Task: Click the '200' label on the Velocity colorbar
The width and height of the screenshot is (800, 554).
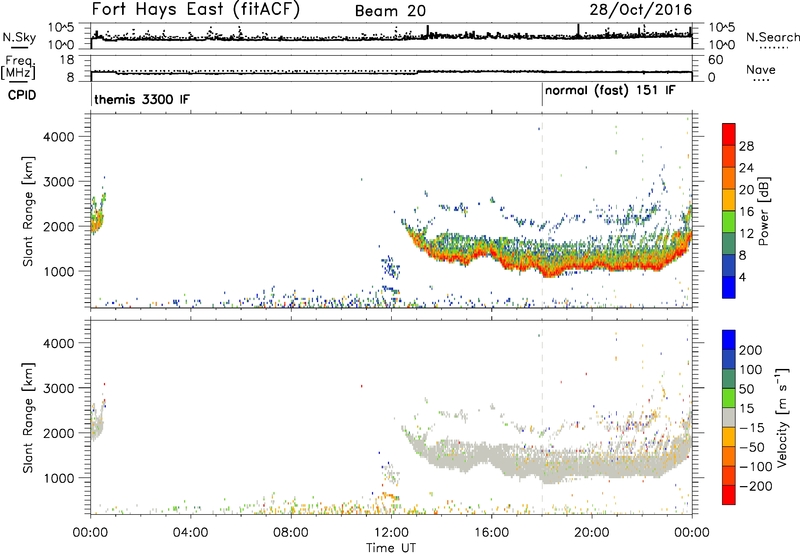Action: tap(751, 350)
